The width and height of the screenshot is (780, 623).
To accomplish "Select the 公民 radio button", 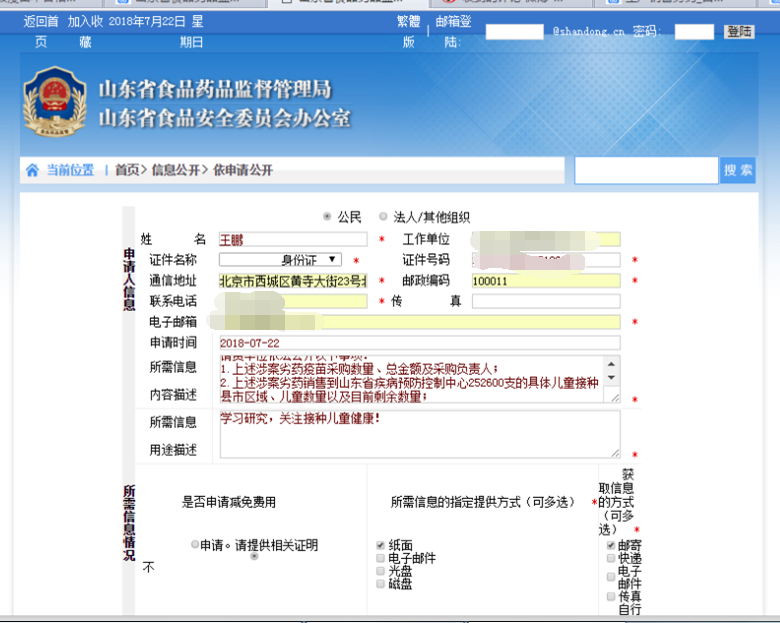I will click(327, 216).
